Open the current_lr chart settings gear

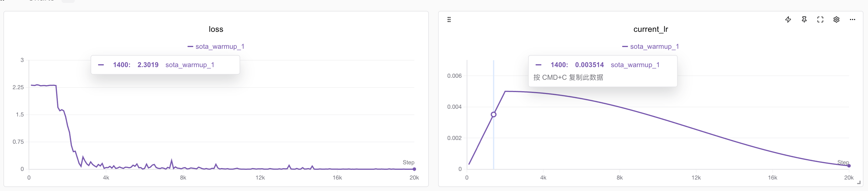pos(836,20)
